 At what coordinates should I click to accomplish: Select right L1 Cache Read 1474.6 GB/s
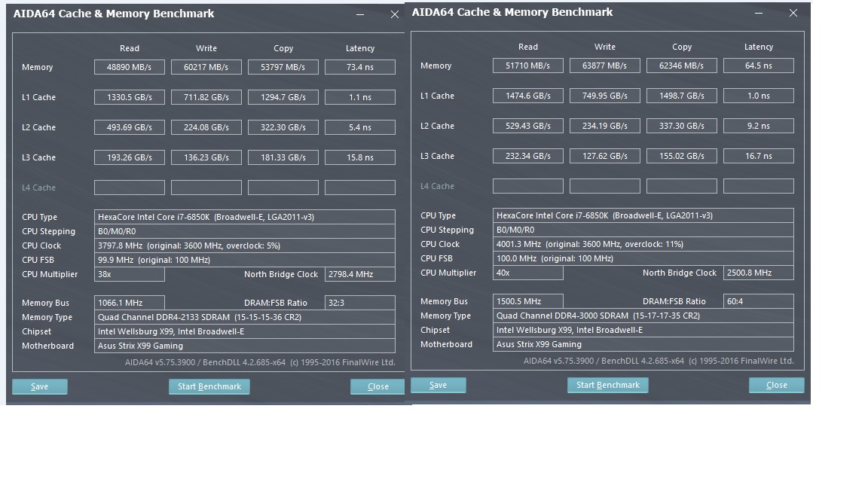pos(528,96)
